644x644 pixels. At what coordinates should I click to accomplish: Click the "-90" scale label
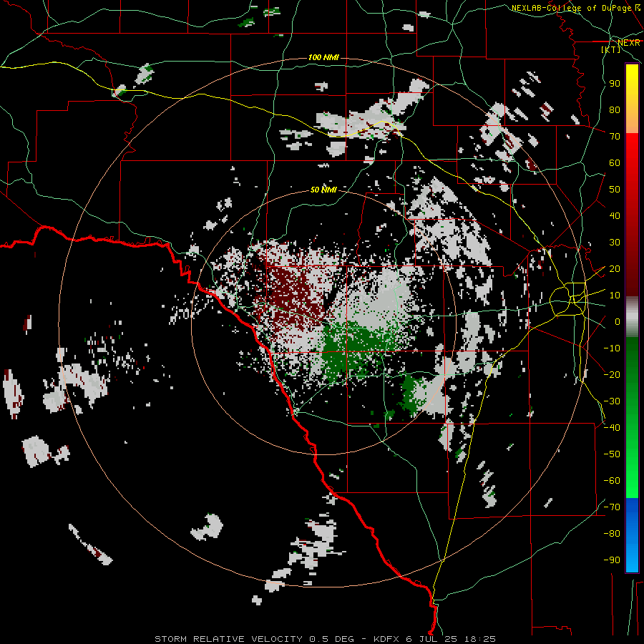612,560
